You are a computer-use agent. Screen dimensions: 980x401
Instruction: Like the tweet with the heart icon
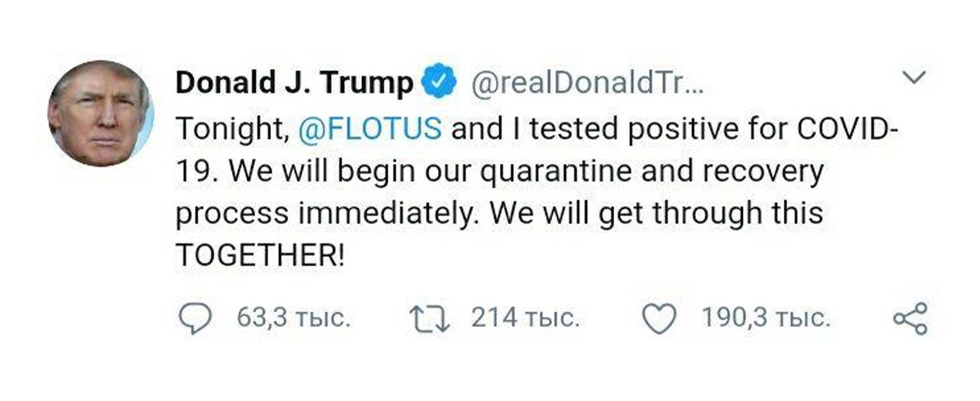point(660,318)
